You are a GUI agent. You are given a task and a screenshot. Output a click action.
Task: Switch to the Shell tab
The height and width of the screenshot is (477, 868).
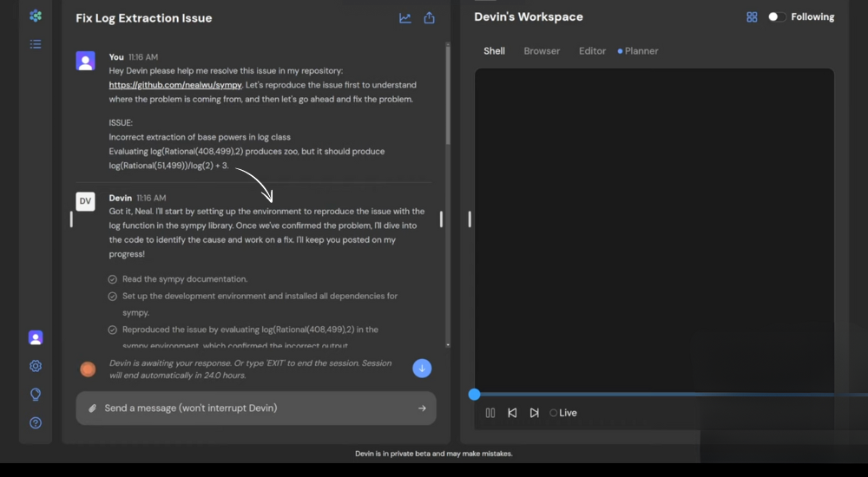coord(495,51)
